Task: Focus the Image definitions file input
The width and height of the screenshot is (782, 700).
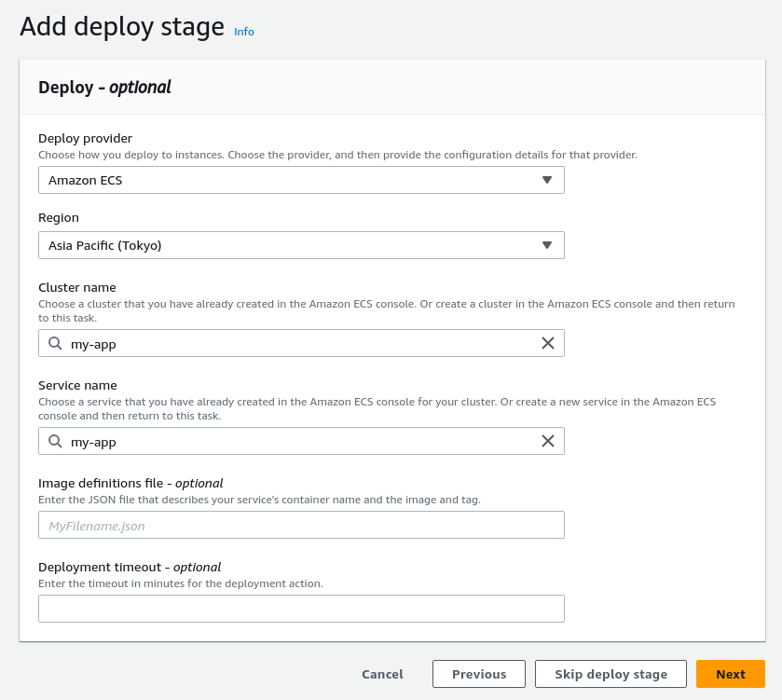Action: 301,525
